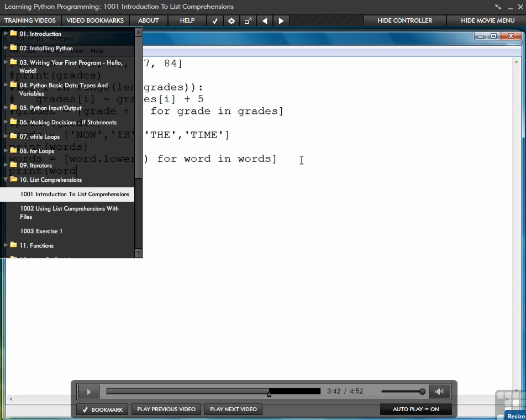
Task: Go to next video with right arrow icon
Action: pyautogui.click(x=281, y=20)
